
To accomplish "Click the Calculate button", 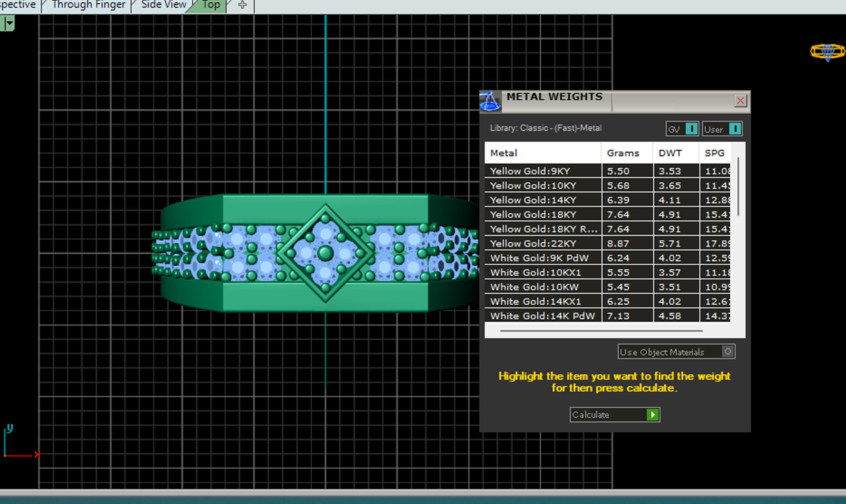I will click(x=614, y=414).
